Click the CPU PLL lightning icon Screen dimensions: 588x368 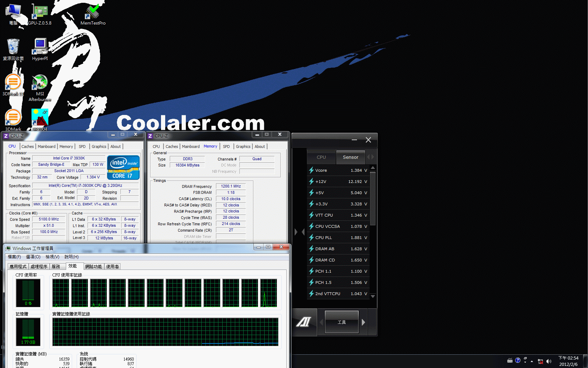(311, 238)
